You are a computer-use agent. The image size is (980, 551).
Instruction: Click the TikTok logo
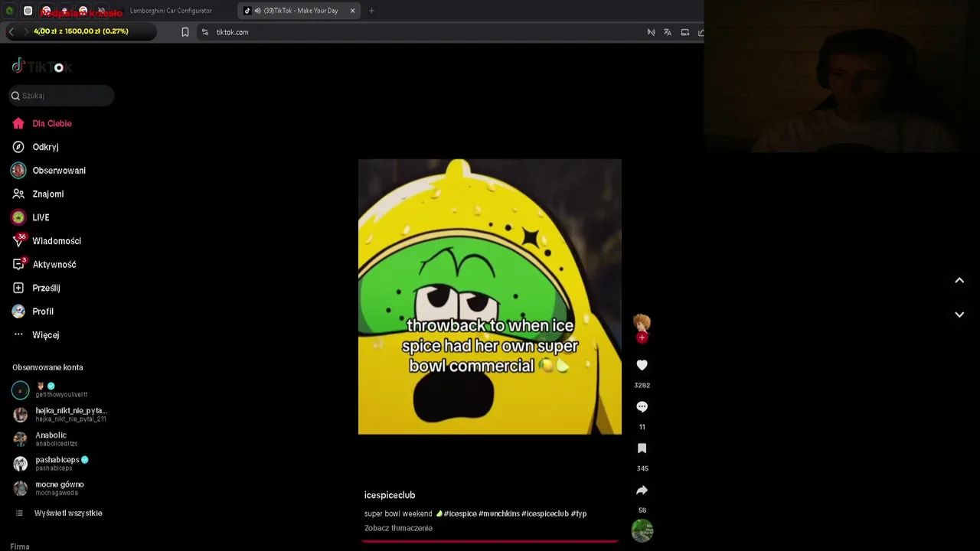41,67
